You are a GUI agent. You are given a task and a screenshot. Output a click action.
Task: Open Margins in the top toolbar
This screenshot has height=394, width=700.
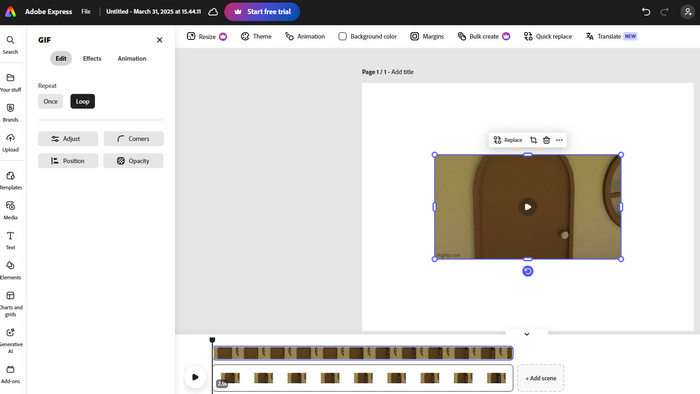pos(427,37)
